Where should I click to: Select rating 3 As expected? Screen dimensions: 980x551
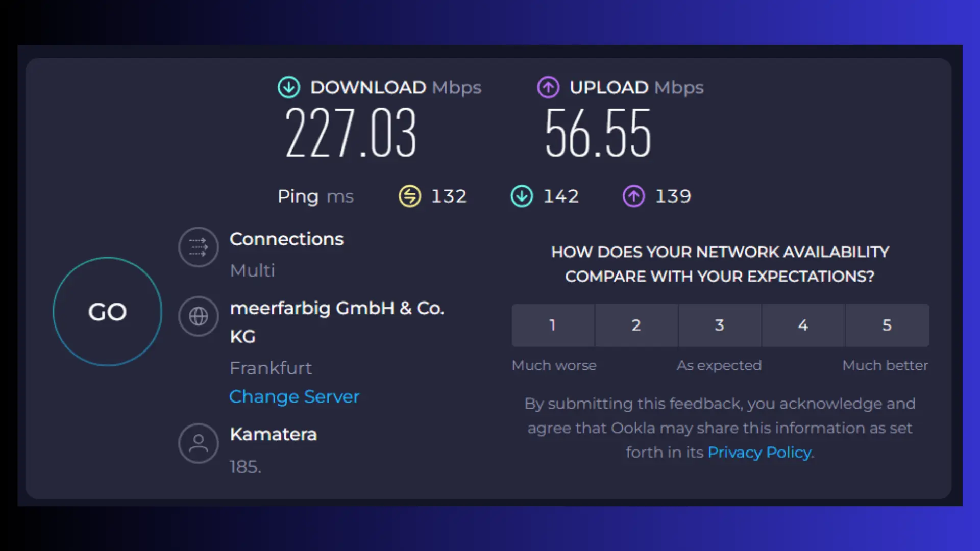click(720, 325)
